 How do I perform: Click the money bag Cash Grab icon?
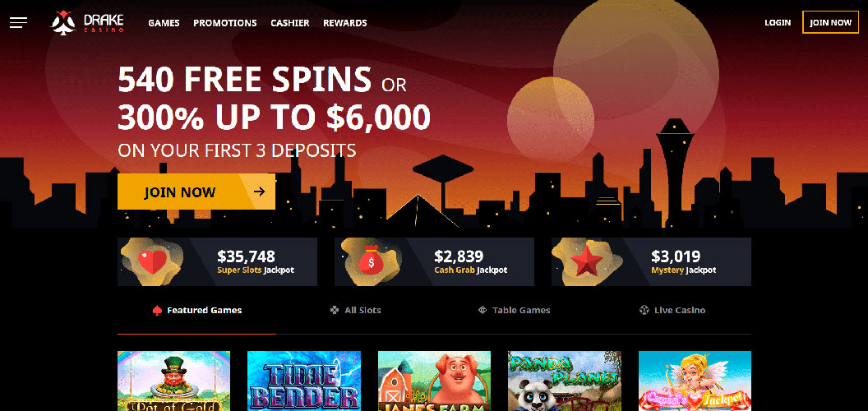pyautogui.click(x=370, y=260)
